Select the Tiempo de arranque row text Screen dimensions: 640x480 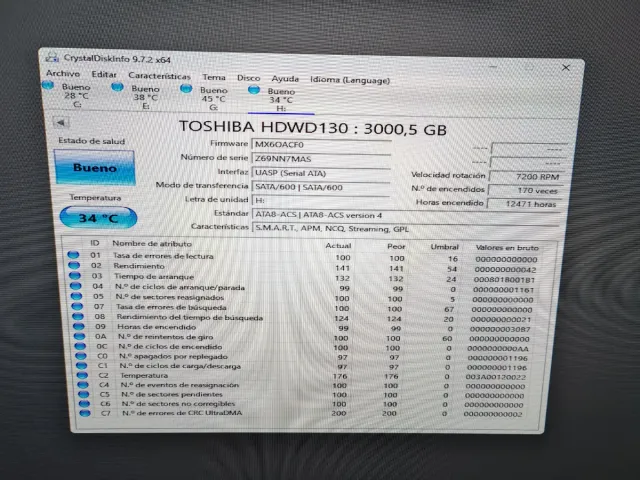point(154,276)
